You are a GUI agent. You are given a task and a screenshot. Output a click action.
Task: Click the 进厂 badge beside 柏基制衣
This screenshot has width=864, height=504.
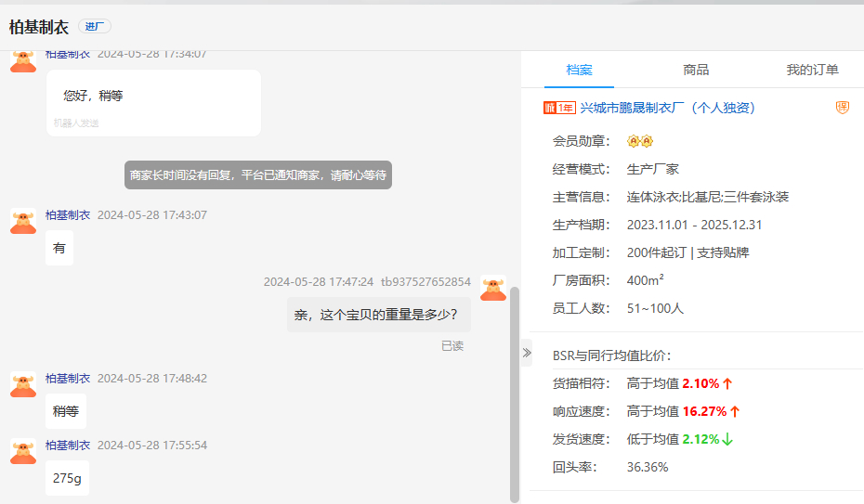94,26
